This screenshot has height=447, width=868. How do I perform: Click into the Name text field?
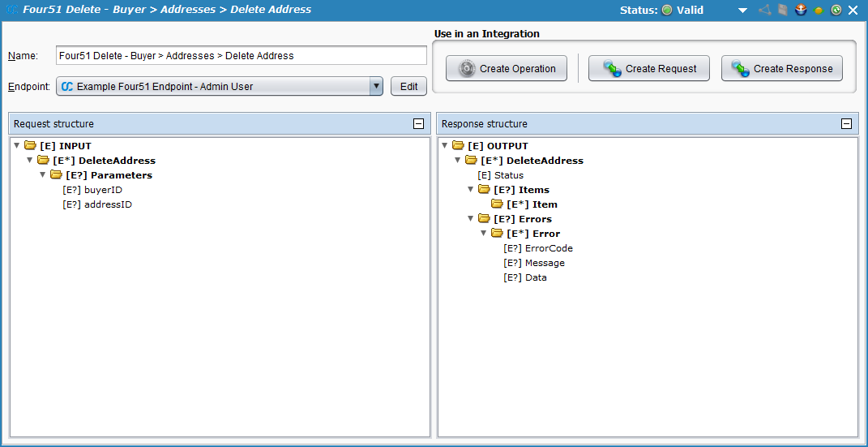[x=241, y=56]
